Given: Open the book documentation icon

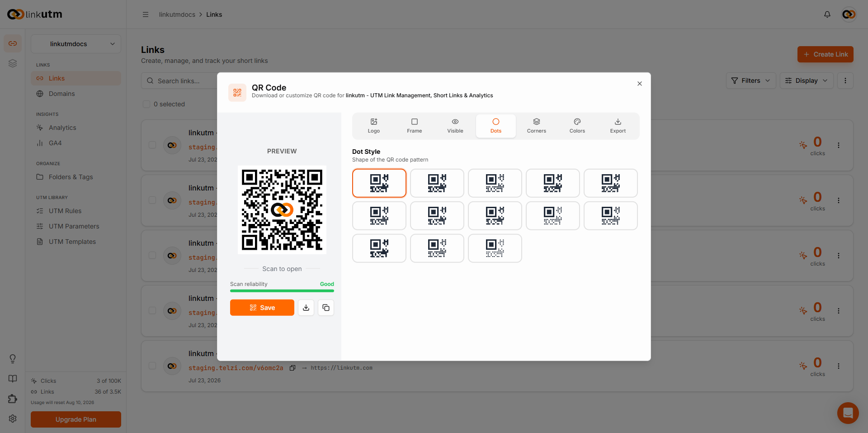Looking at the screenshot, I should [13, 379].
